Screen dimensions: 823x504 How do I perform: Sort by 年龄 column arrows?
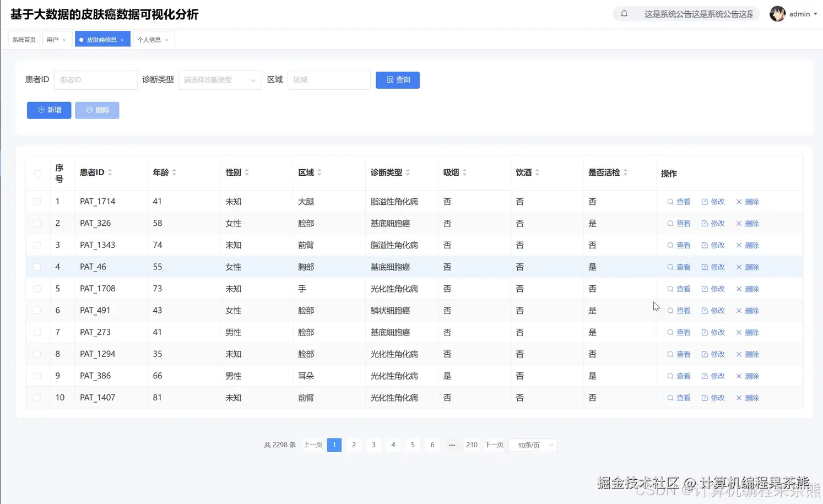coord(174,172)
